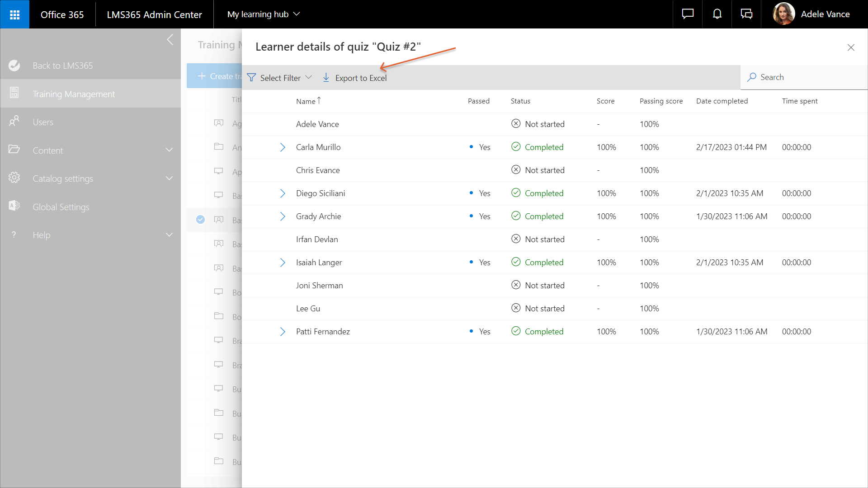Screen dimensions: 868x488
Task: Select Training Management in sidebar
Action: tap(74, 94)
